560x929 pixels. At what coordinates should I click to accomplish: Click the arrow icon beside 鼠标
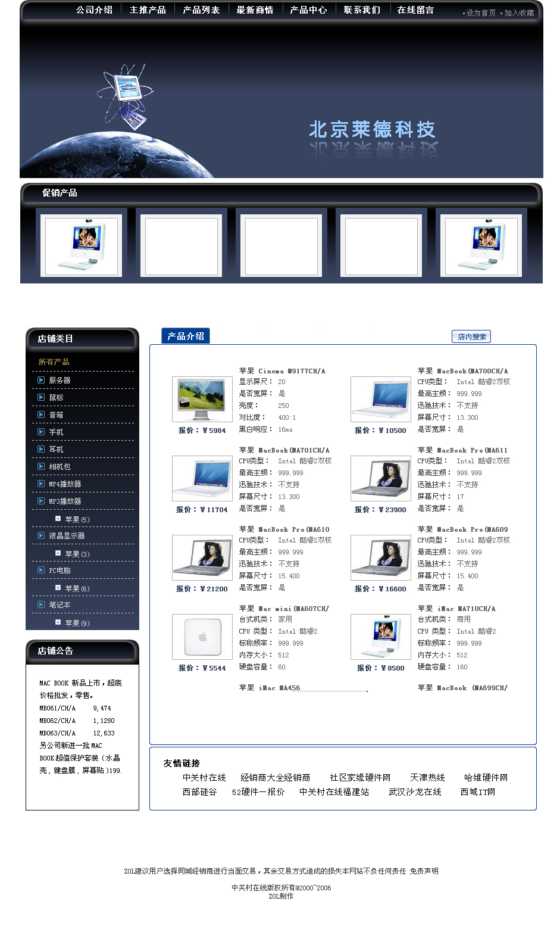click(41, 397)
